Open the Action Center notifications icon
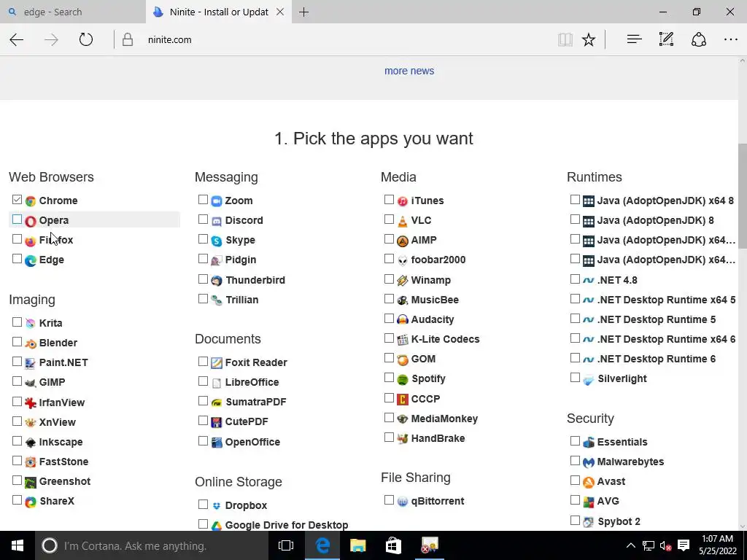 point(684,545)
